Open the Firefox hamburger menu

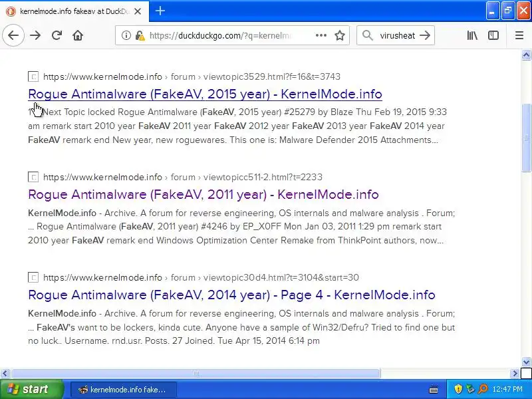click(519, 35)
